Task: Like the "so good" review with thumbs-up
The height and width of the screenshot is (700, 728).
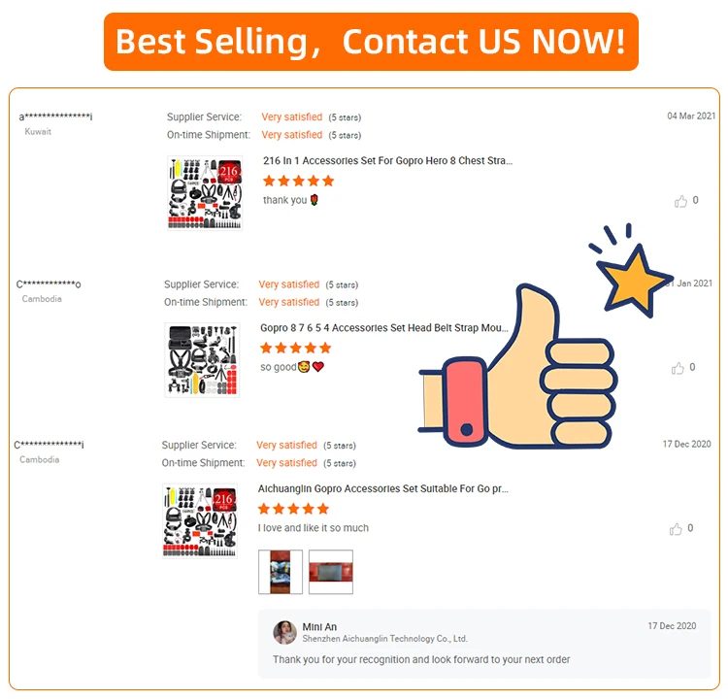Action: [678, 368]
